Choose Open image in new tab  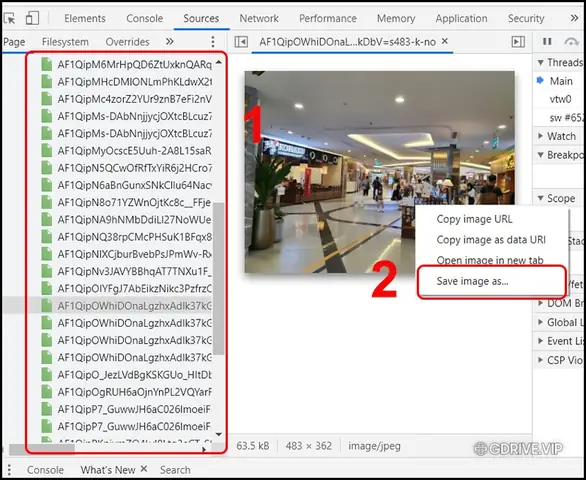[490, 260]
